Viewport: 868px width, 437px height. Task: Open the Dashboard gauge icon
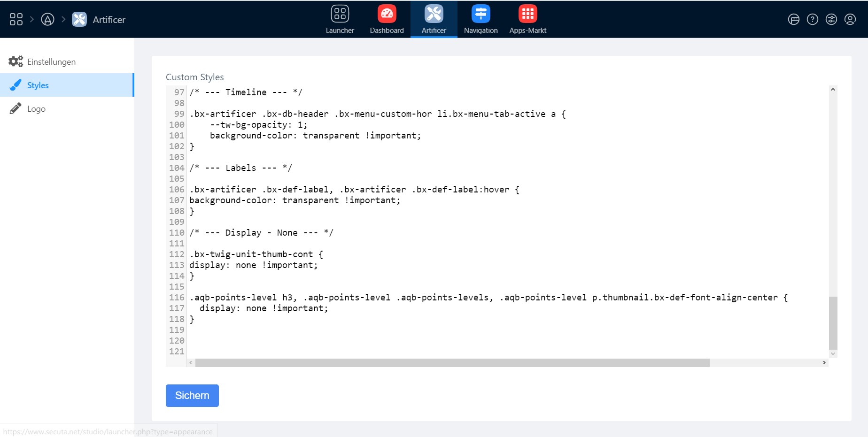click(x=387, y=14)
